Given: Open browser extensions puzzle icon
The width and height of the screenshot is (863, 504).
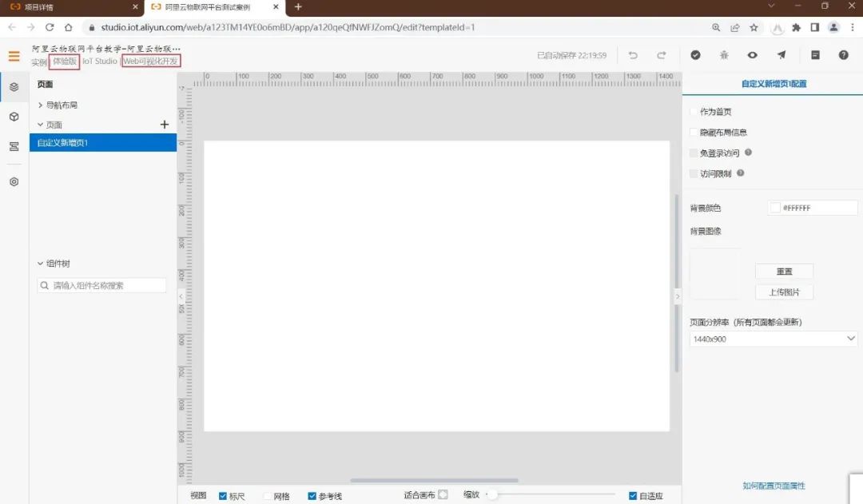Looking at the screenshot, I should (797, 27).
